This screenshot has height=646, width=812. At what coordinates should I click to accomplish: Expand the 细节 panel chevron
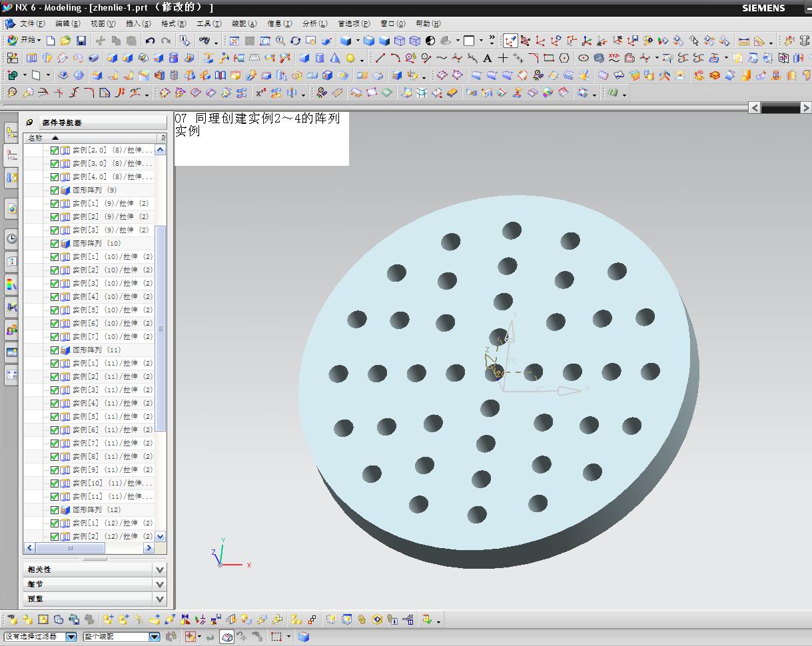pos(159,584)
